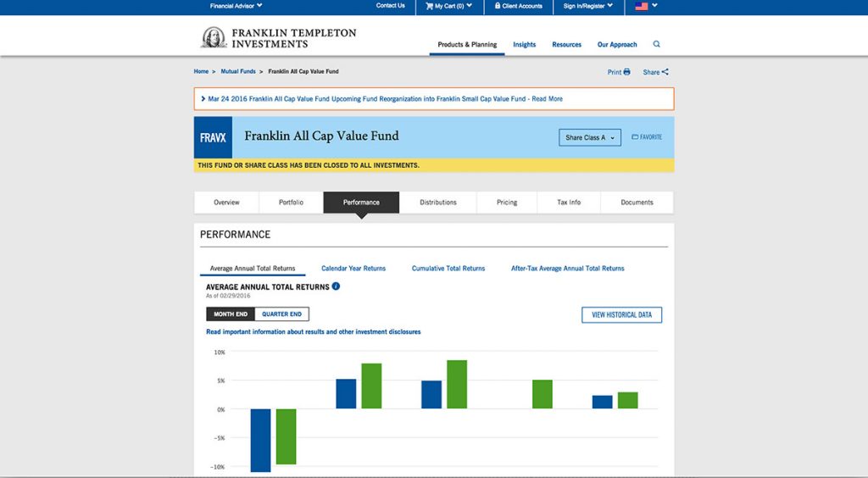Open the Insights menu

(x=524, y=45)
